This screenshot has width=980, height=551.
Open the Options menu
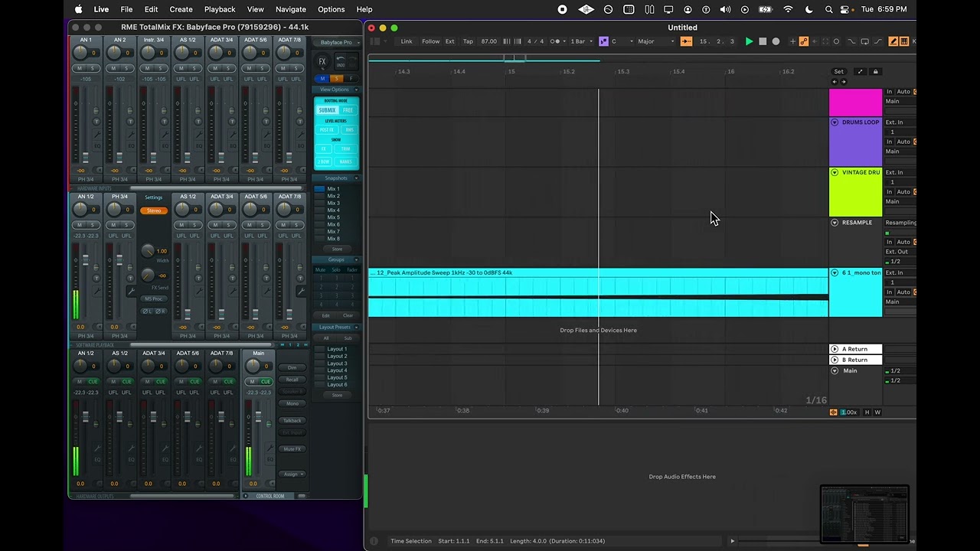(331, 9)
